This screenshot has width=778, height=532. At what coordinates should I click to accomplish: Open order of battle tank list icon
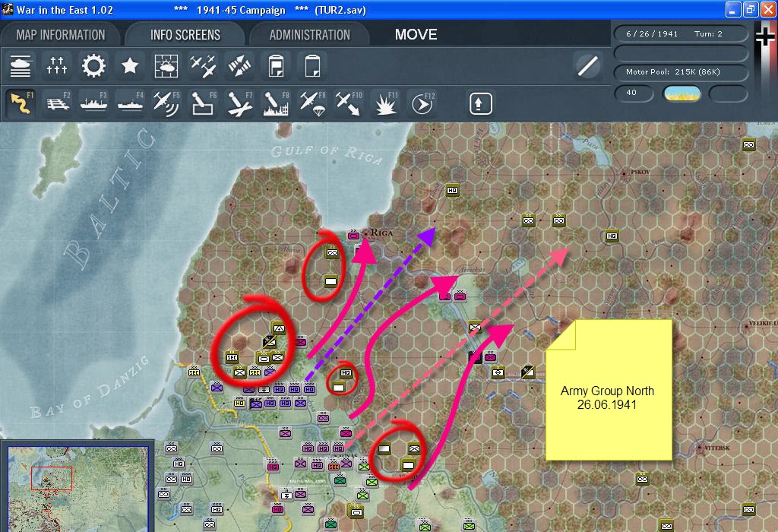tap(21, 66)
